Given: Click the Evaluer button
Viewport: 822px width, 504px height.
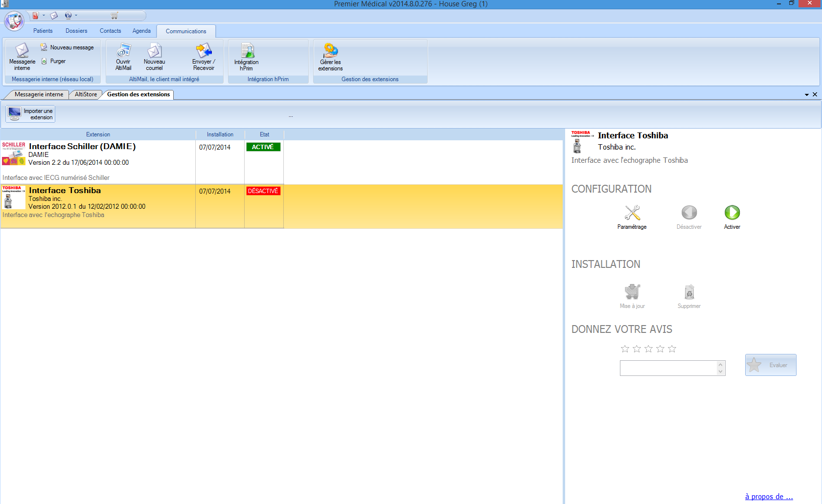Looking at the screenshot, I should (x=771, y=365).
